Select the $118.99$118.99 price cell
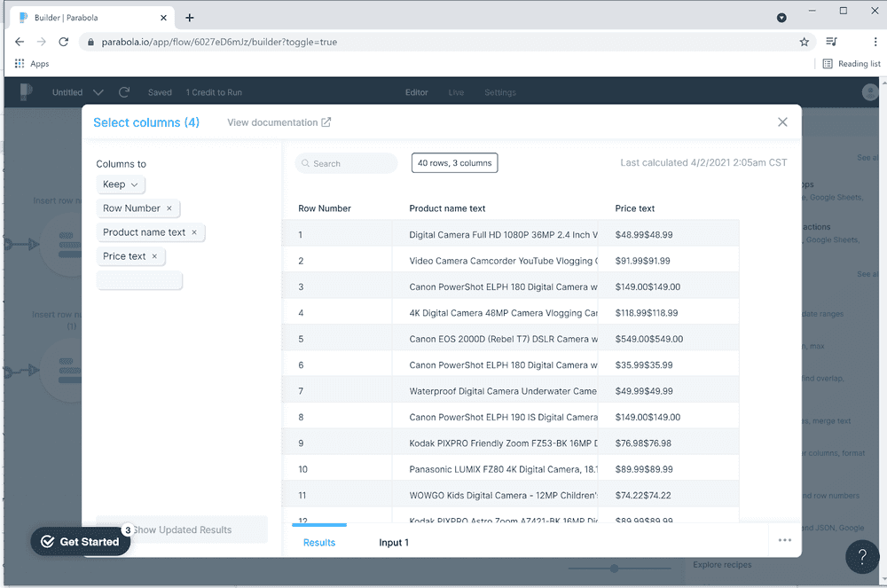The height and width of the screenshot is (588, 887). [x=669, y=313]
